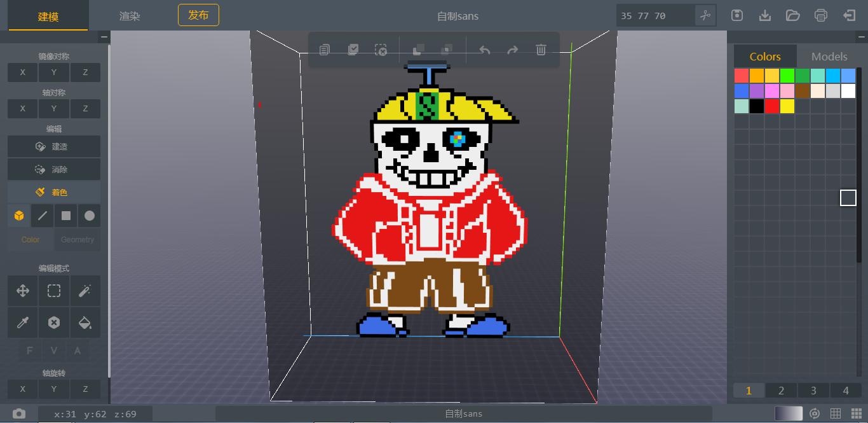Click the 自制sans title at top
The height and width of the screenshot is (423, 868).
click(458, 16)
